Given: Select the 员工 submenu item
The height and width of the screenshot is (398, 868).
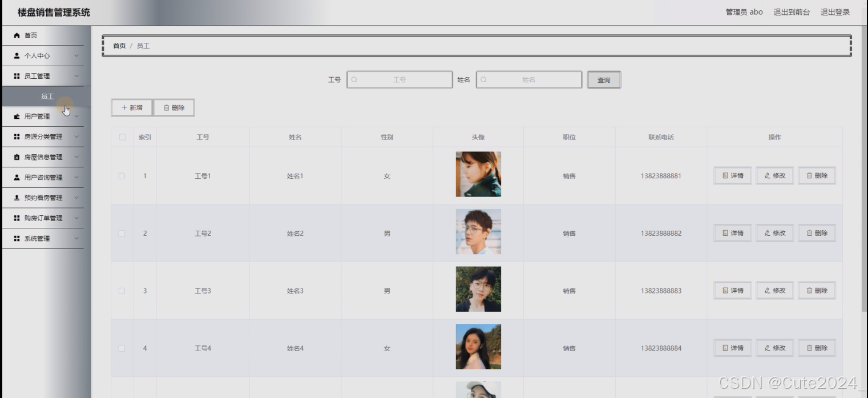Looking at the screenshot, I should pos(47,97).
